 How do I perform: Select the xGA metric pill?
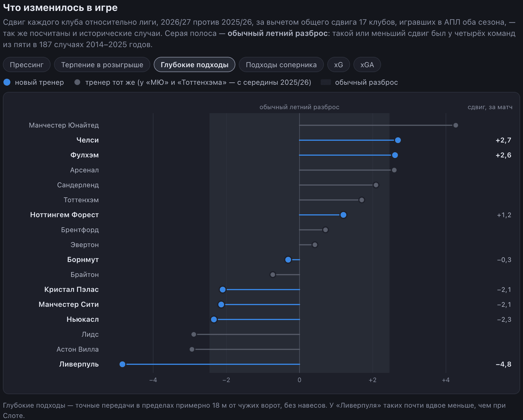pyautogui.click(x=367, y=65)
